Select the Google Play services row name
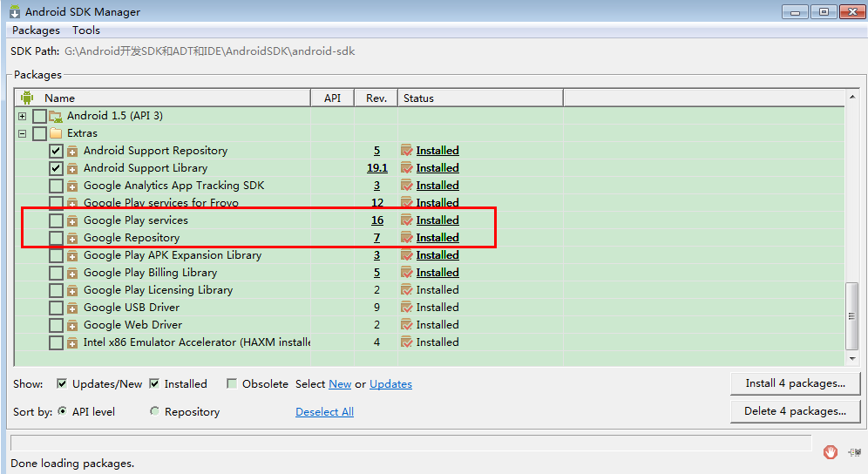 pos(136,220)
